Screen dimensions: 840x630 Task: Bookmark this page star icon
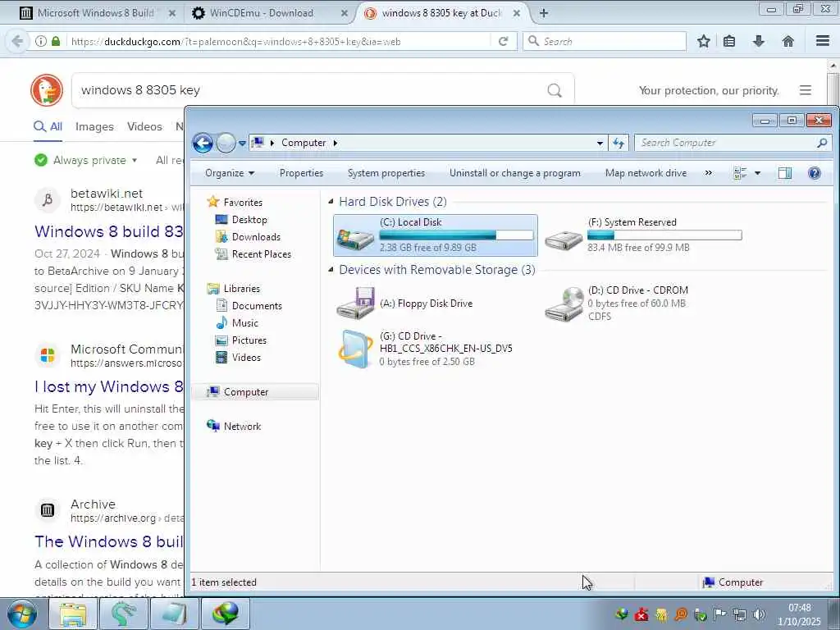(x=703, y=41)
